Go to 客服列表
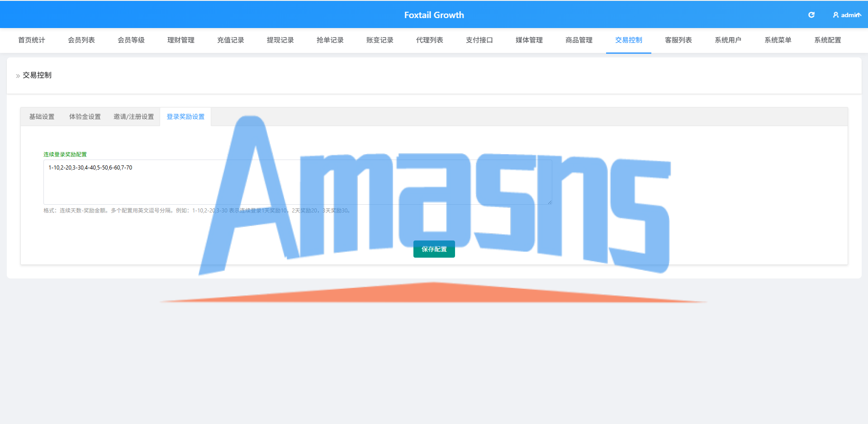Image resolution: width=868 pixels, height=424 pixels. click(678, 40)
